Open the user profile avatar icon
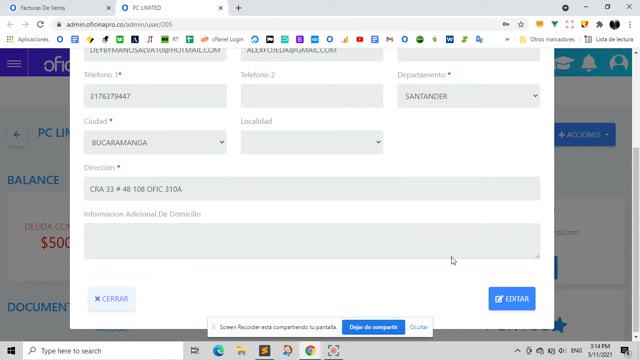 pyautogui.click(x=618, y=63)
